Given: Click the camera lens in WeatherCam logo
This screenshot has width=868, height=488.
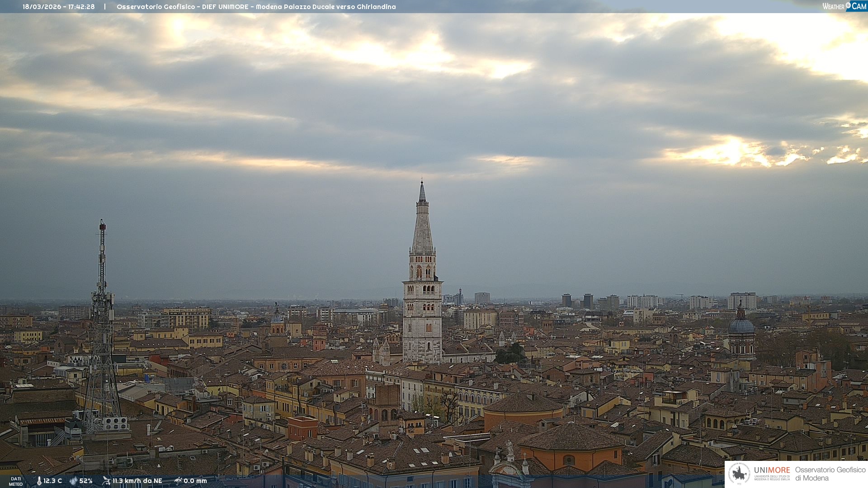Looking at the screenshot, I should tap(848, 5).
